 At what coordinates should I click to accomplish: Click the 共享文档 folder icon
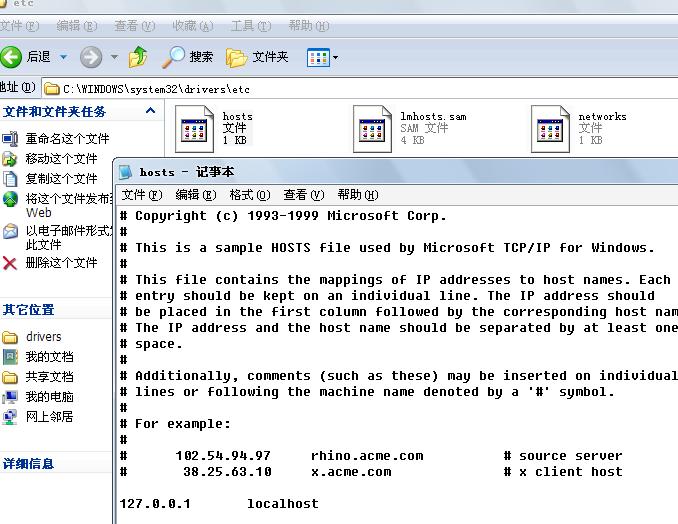click(10, 377)
